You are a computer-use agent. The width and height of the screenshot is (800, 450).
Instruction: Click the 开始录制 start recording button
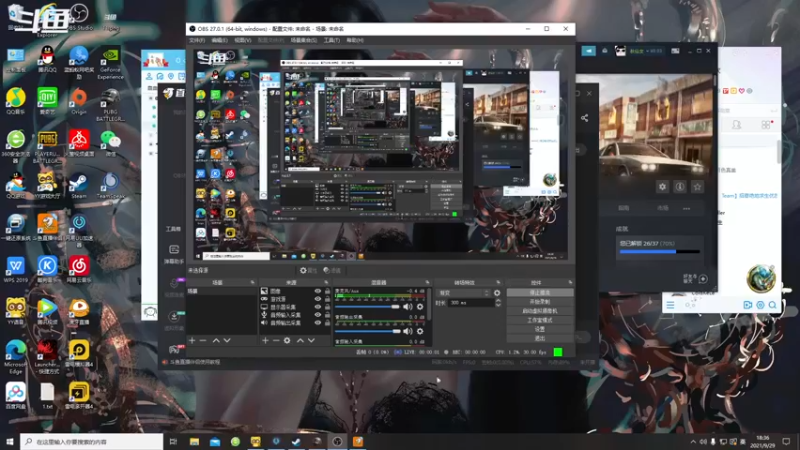click(x=540, y=302)
